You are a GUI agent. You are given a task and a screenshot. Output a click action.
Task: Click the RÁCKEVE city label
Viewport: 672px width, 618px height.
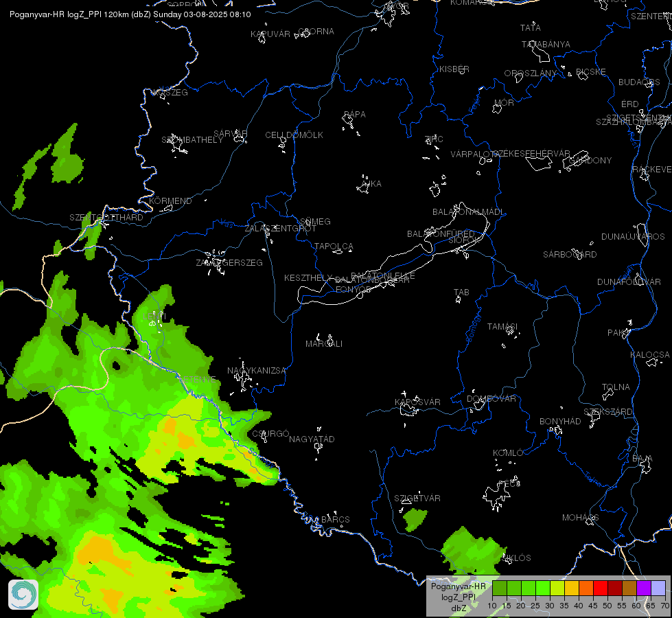[x=651, y=170]
